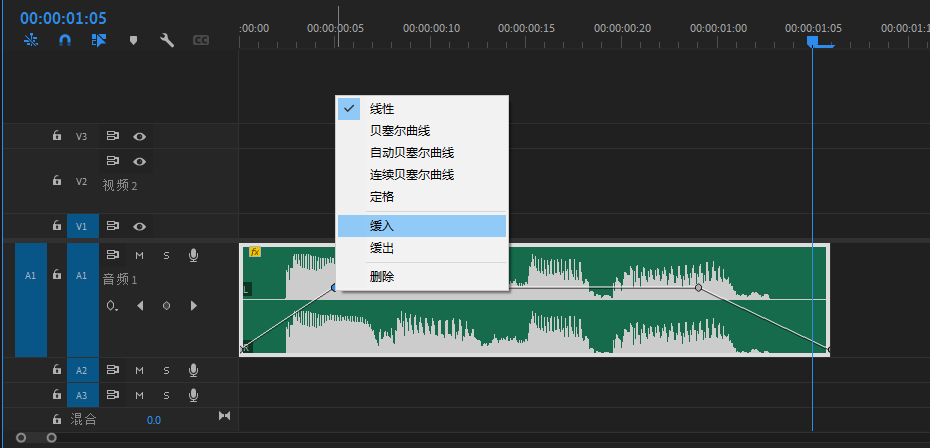This screenshot has width=930, height=448.
Task: Choose 缓入 from the keyframe menu
Action: point(381,226)
